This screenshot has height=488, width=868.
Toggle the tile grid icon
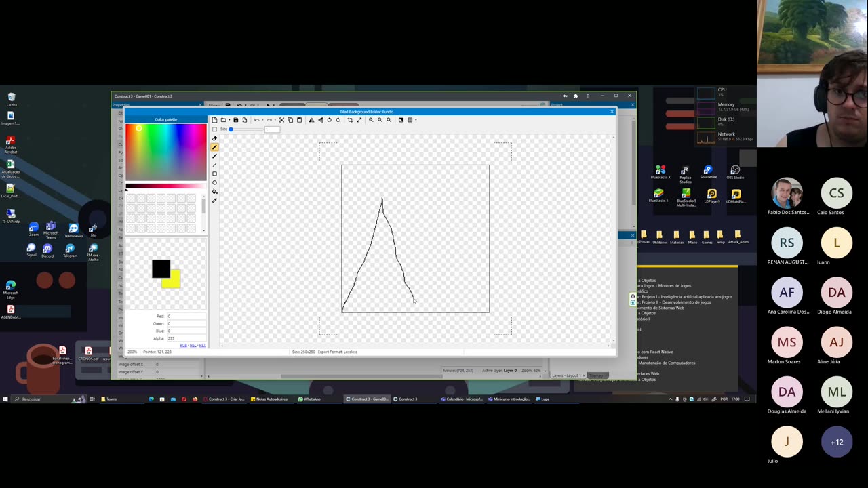coord(410,120)
